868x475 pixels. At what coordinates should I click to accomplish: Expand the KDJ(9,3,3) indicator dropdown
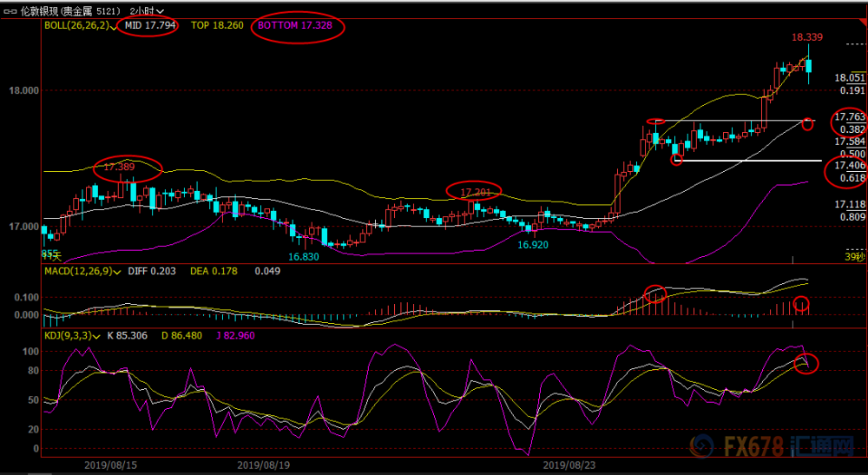pos(96,335)
